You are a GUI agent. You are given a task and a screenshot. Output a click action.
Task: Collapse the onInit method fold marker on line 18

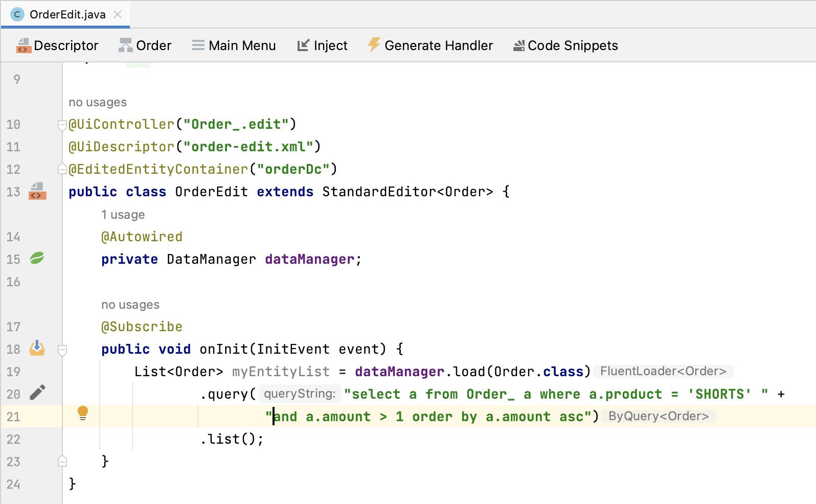click(62, 350)
